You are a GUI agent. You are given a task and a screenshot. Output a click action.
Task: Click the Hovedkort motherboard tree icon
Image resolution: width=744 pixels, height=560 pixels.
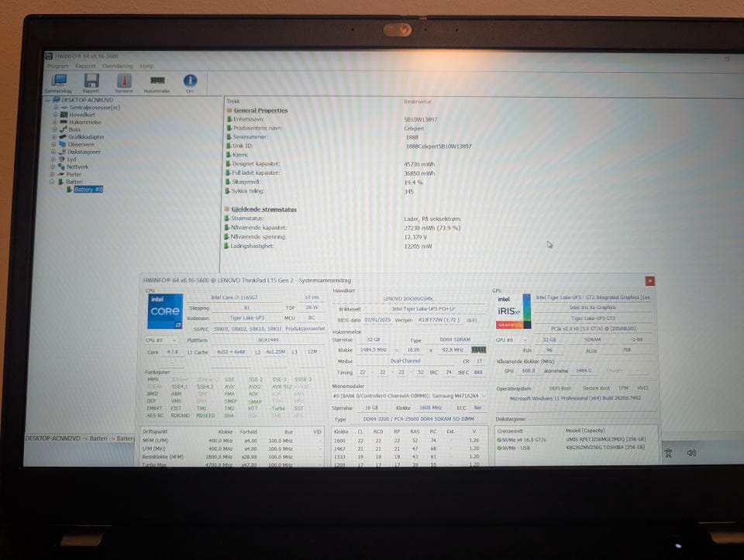(64, 115)
